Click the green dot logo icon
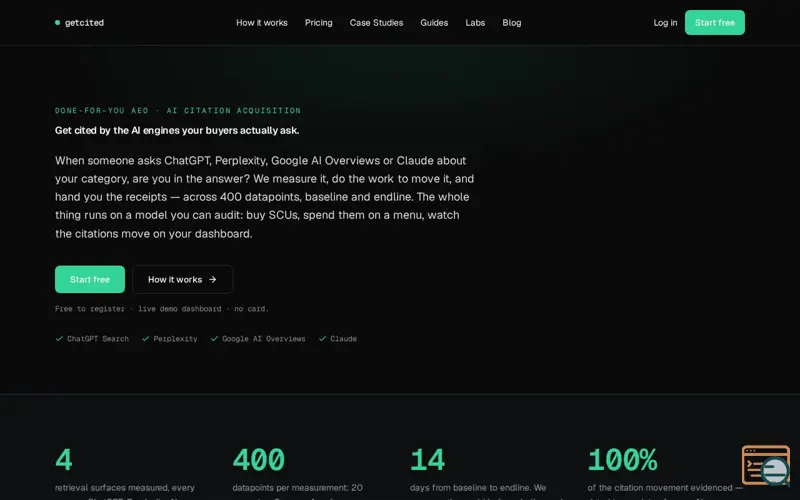This screenshot has width=800, height=500. (57, 22)
